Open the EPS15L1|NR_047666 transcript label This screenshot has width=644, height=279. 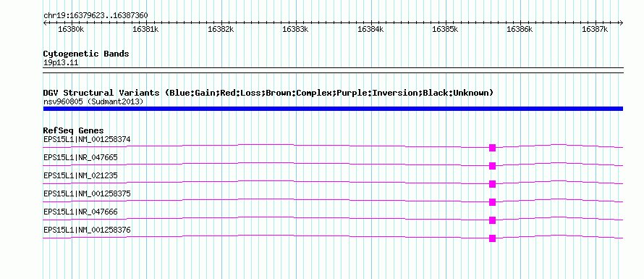[x=80, y=212]
